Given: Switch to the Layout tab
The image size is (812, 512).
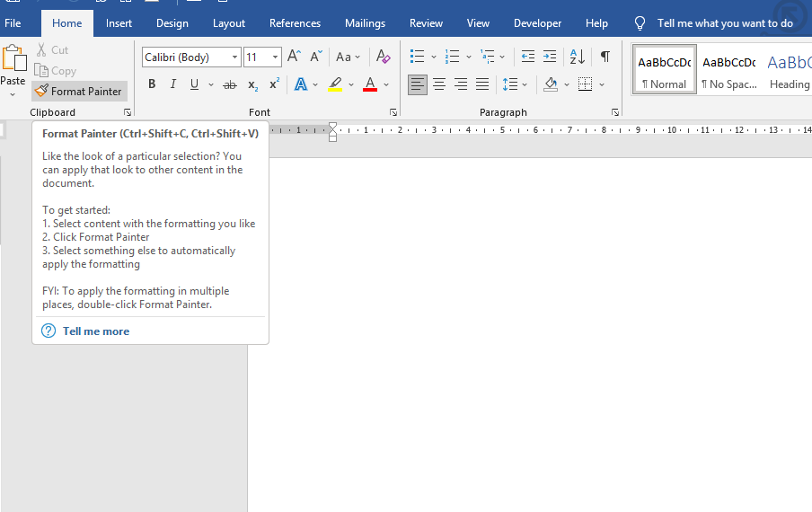Looking at the screenshot, I should (229, 23).
